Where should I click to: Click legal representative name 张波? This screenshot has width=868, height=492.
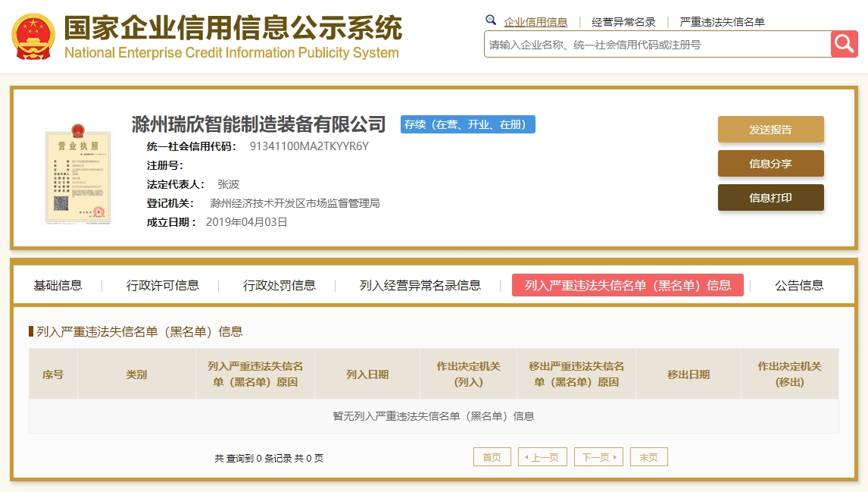228,184
